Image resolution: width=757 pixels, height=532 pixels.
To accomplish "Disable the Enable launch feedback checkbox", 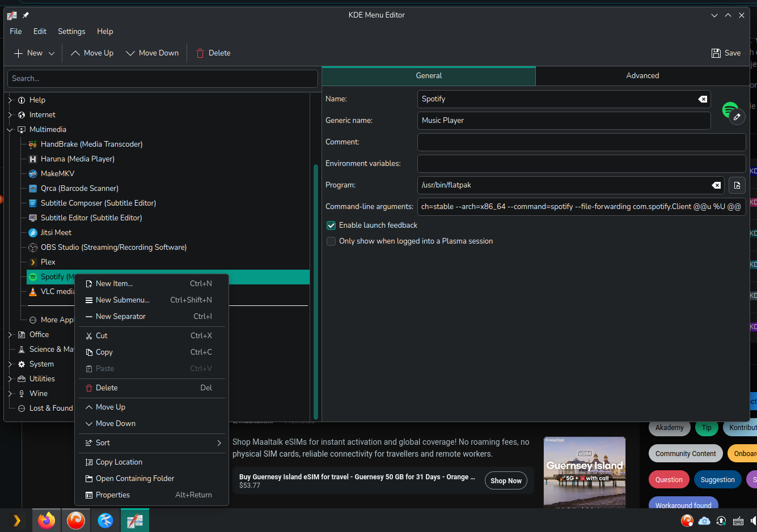I will click(x=331, y=225).
